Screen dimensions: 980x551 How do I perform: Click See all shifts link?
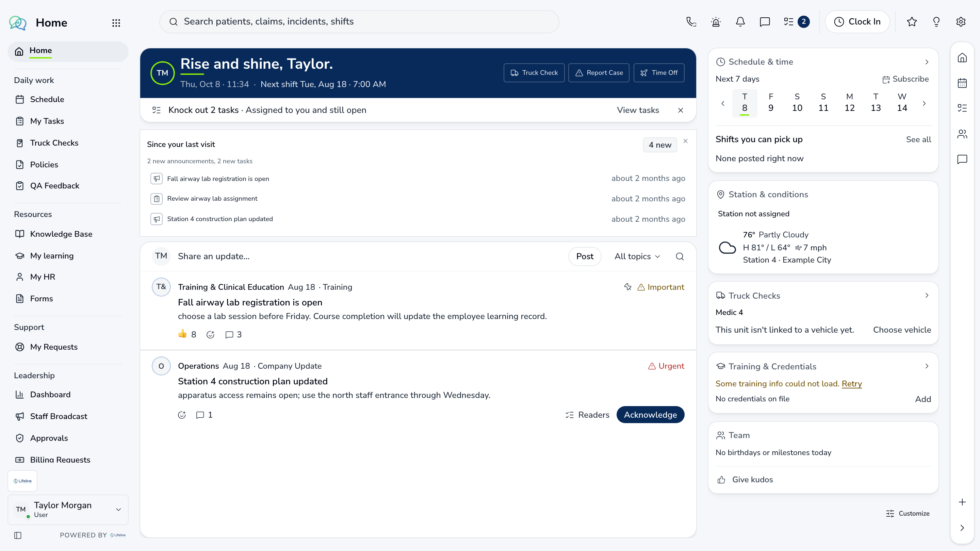point(918,139)
